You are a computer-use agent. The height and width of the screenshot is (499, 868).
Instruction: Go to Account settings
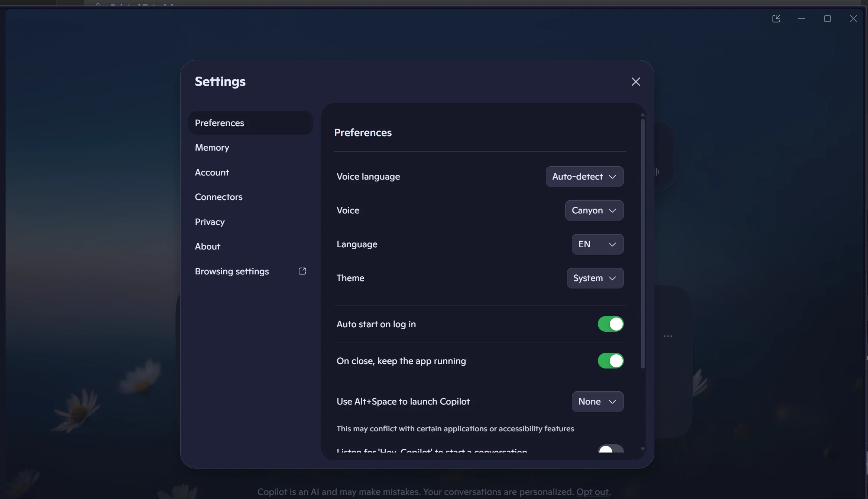pyautogui.click(x=250, y=173)
